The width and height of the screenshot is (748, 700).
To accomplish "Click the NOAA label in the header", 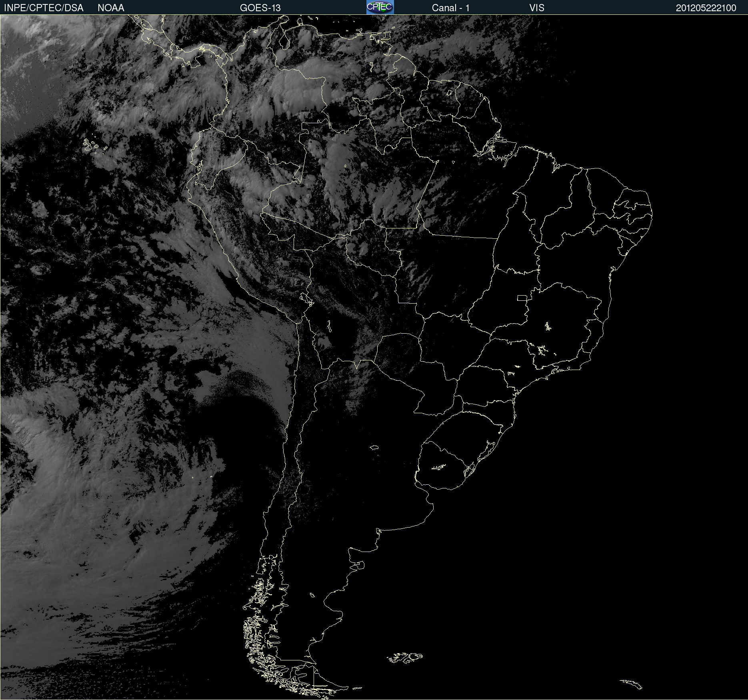I will [x=111, y=8].
